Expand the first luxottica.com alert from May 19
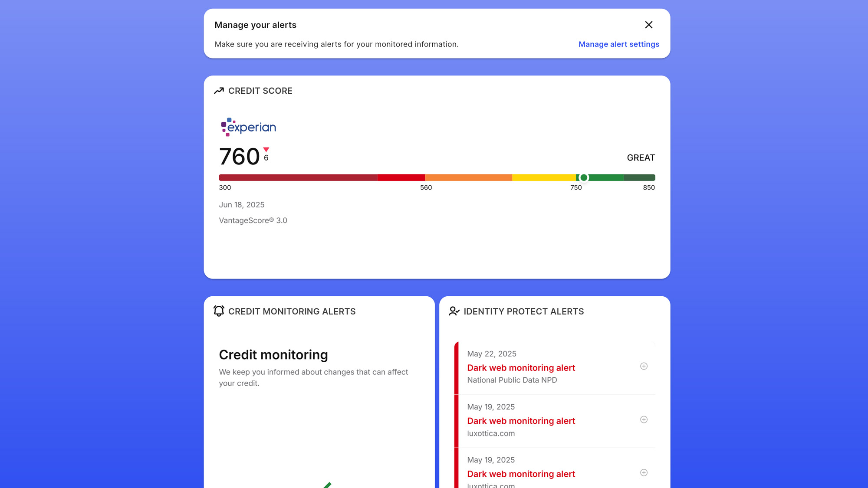 point(644,419)
